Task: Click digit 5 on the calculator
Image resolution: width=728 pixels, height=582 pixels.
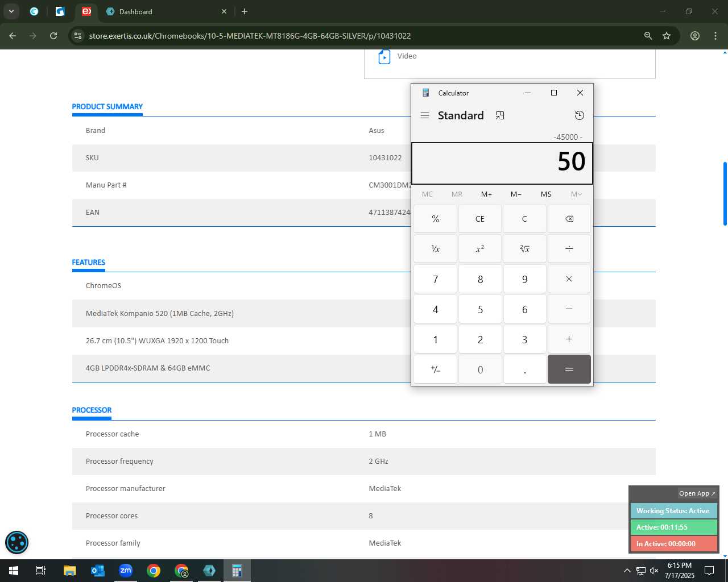Action: (480, 309)
